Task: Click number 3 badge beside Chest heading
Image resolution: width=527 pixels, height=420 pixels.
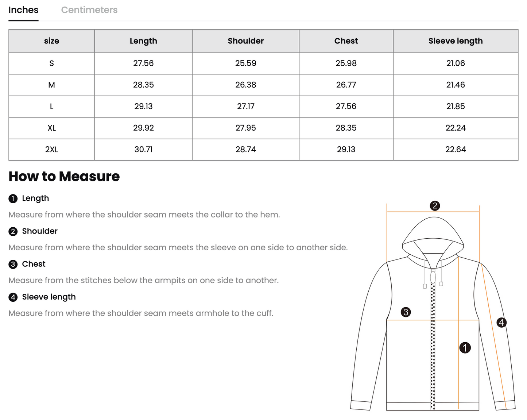Action: click(13, 264)
